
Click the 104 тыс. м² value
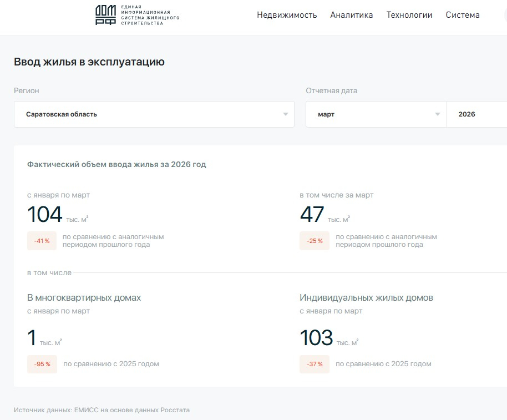(x=45, y=215)
